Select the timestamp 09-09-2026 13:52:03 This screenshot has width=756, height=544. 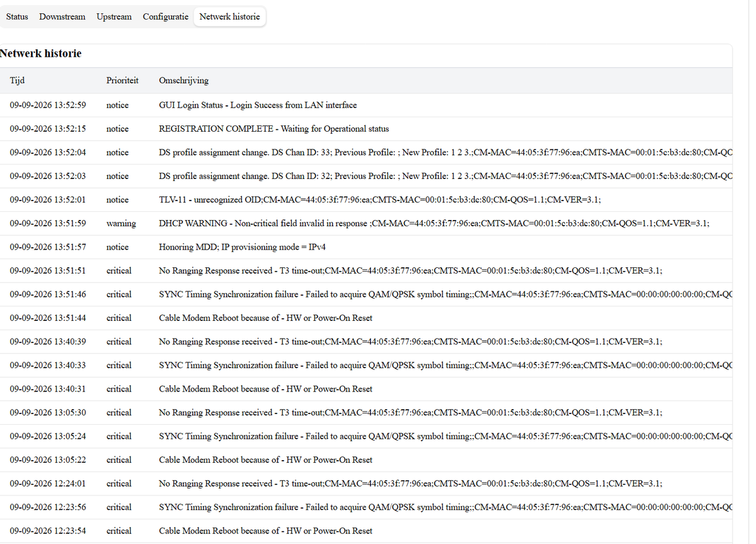48,176
